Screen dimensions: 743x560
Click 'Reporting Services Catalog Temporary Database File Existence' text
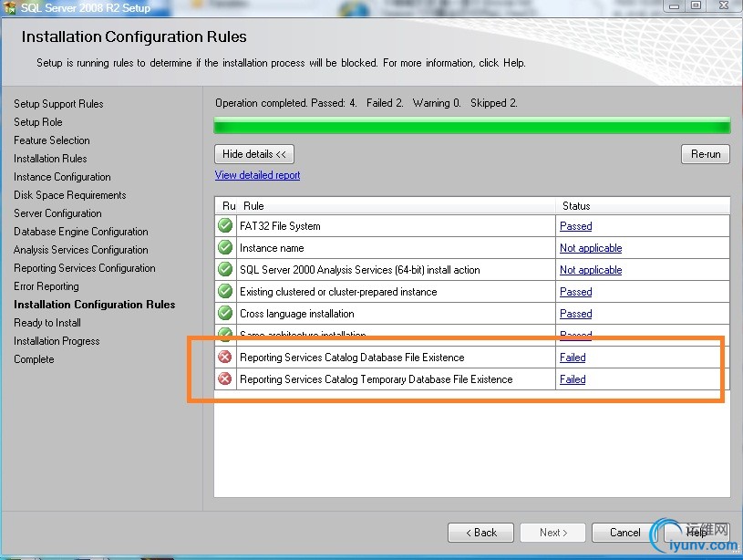point(377,379)
